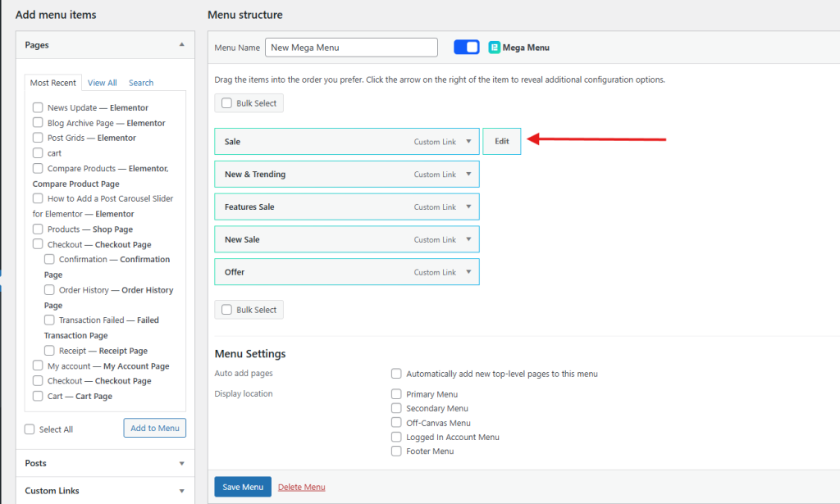Toggle the Mega Menu switch

467,47
